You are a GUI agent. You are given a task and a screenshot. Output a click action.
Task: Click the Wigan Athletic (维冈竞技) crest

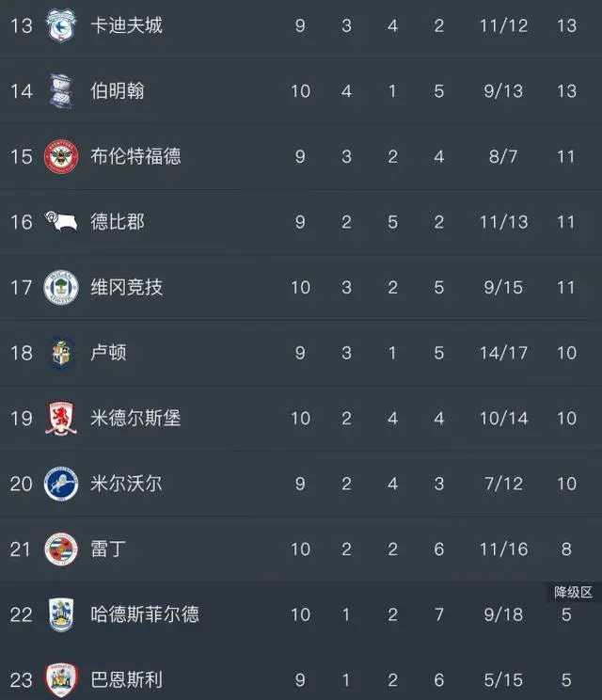(x=61, y=287)
